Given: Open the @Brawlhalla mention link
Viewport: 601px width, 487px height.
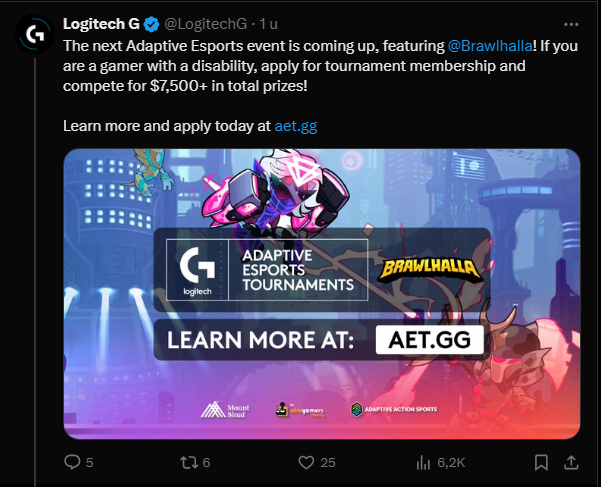Looking at the screenshot, I should click(490, 46).
